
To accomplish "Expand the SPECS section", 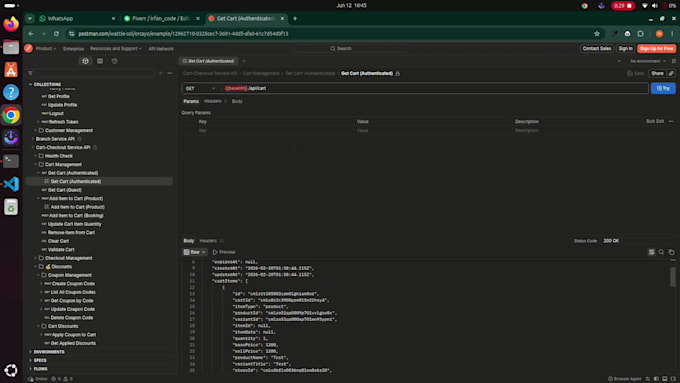I will coord(30,360).
